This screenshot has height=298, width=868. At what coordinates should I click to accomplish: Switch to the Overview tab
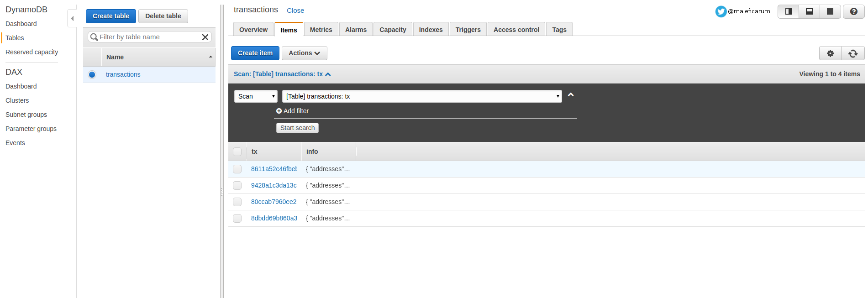pos(253,30)
